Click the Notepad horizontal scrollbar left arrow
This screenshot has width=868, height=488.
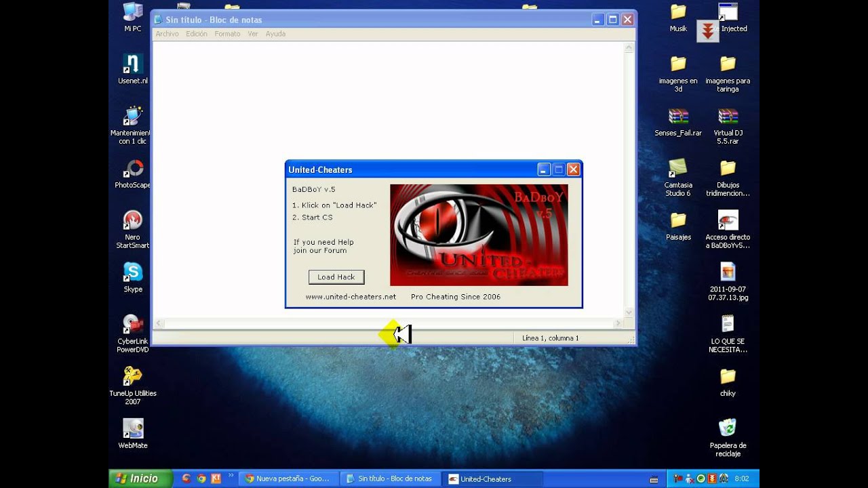(159, 324)
